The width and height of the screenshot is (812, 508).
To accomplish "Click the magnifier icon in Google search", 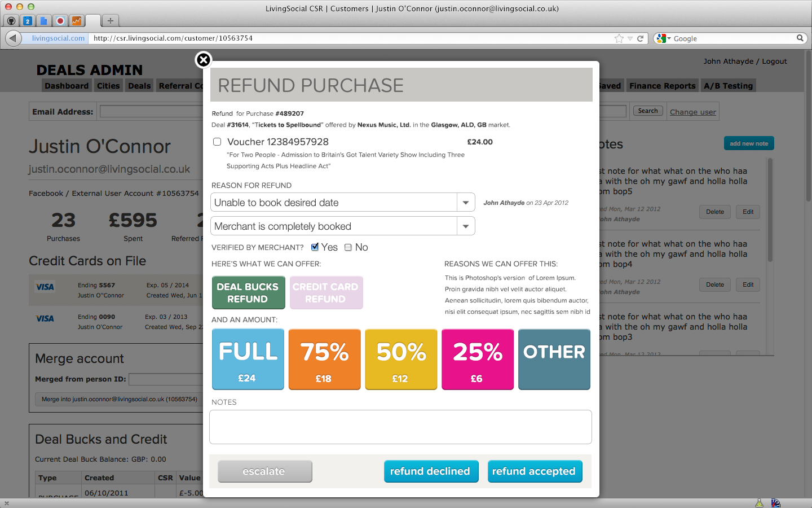I will click(800, 38).
